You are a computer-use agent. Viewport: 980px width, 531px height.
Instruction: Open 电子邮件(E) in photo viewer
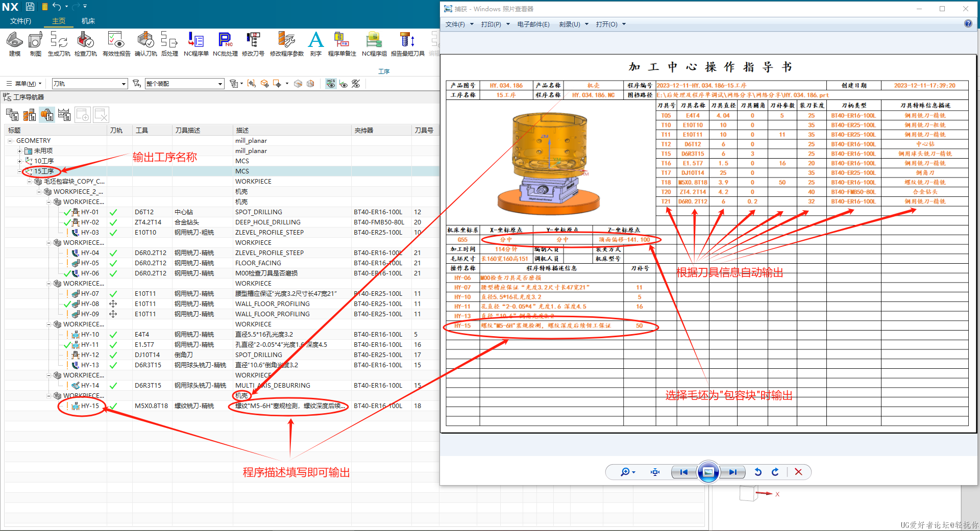[x=533, y=24]
